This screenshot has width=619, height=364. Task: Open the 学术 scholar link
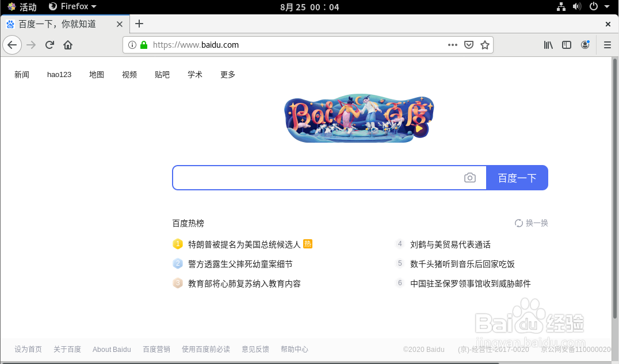[195, 75]
